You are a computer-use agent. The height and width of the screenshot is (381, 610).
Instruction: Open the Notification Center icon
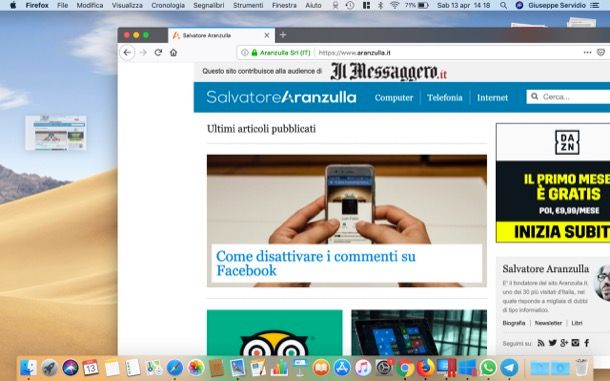click(594, 5)
